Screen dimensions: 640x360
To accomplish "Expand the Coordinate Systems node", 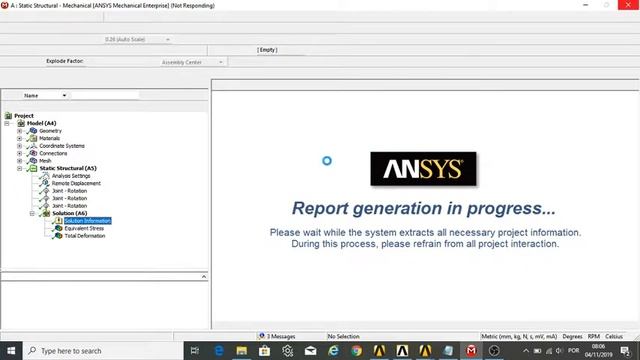I will [x=20, y=146].
